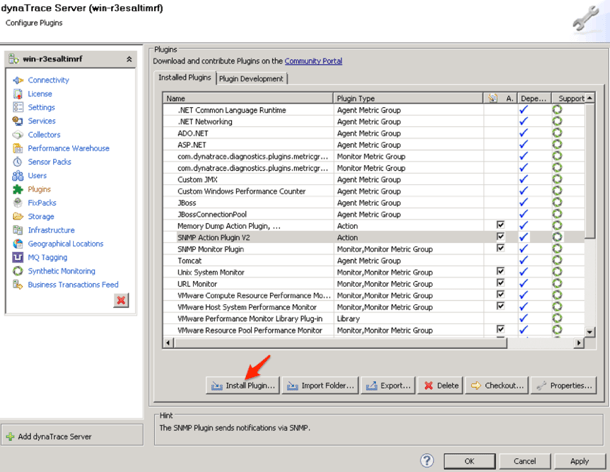Toggle checkbox for SNMP Action Plugin V2
Screen dimensions: 610x472
(500, 236)
